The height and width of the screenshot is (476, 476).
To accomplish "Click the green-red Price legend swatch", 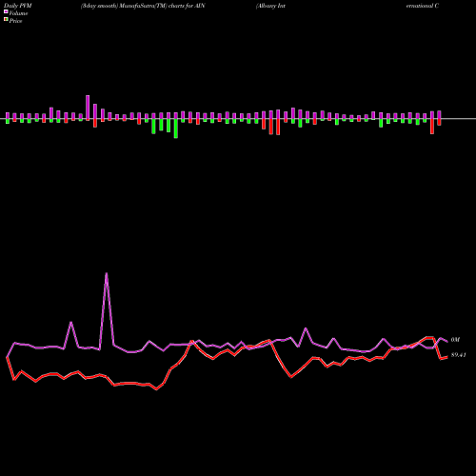I will tap(6, 20).
